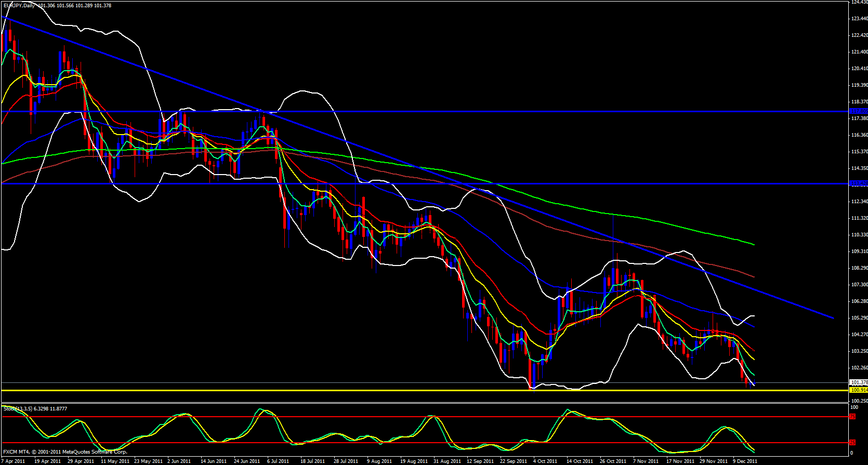Click the 124.430 price scale label

coord(858,2)
